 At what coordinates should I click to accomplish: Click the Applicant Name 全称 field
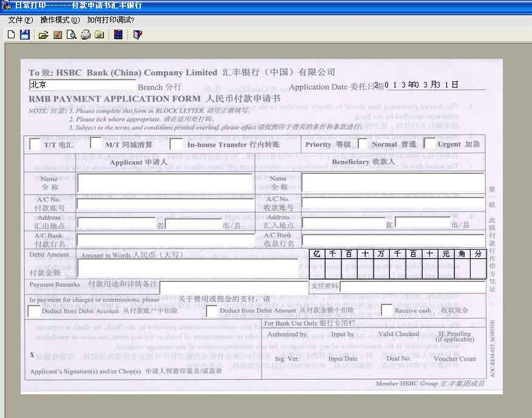click(x=165, y=183)
